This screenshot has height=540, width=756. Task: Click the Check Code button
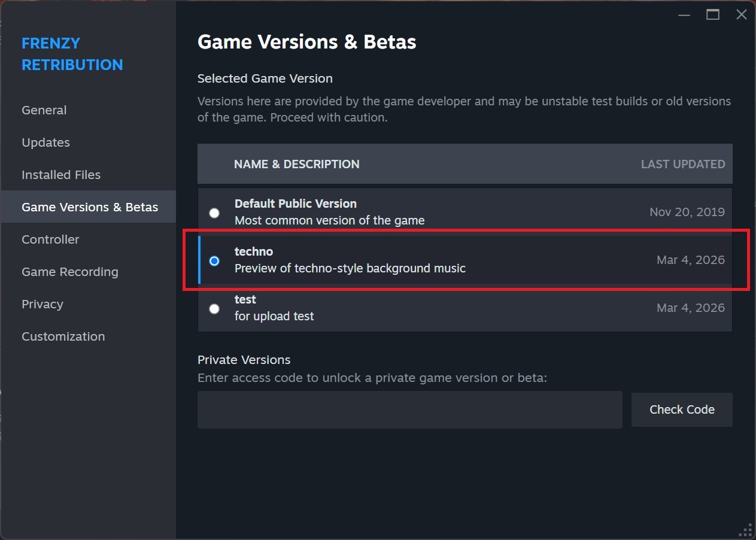tap(682, 410)
